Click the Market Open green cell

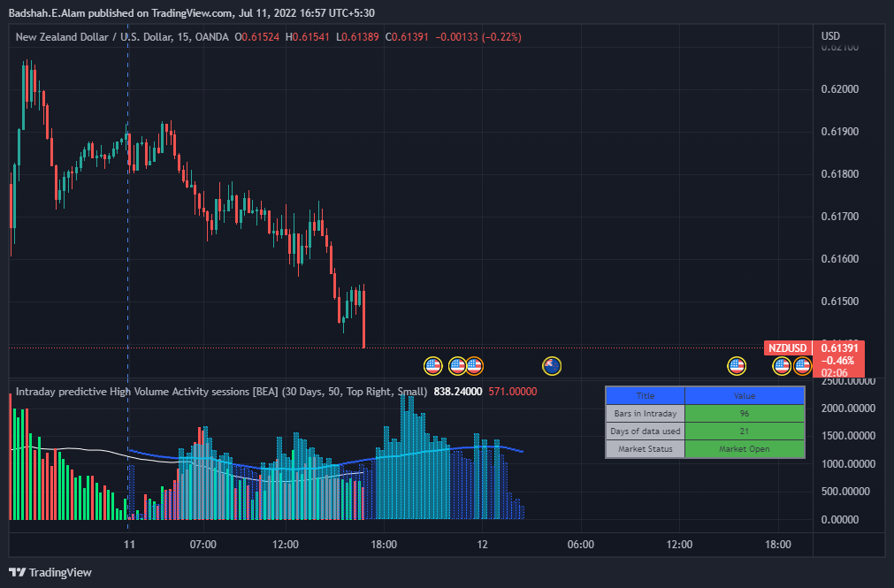click(x=745, y=449)
